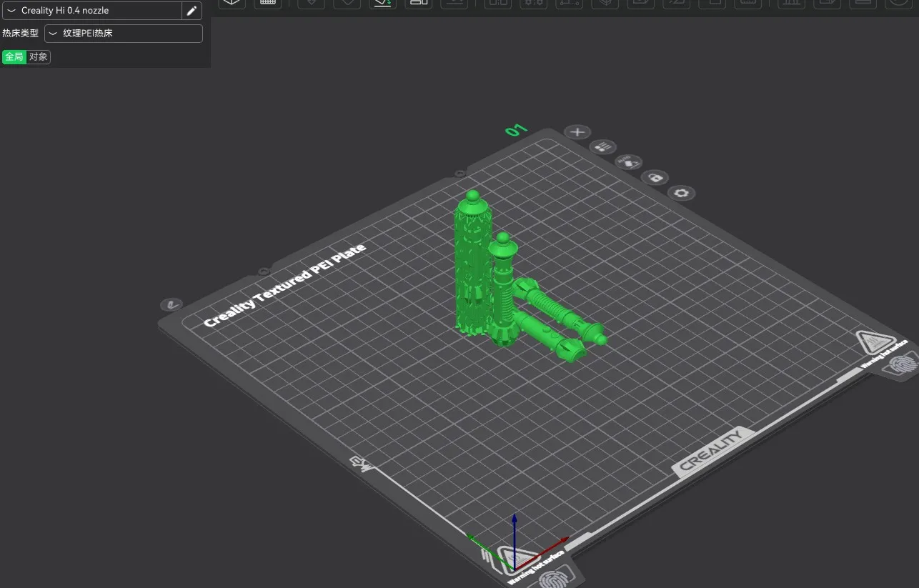This screenshot has height=588, width=919.
Task: Click the add plate plus icon
Action: tap(577, 132)
